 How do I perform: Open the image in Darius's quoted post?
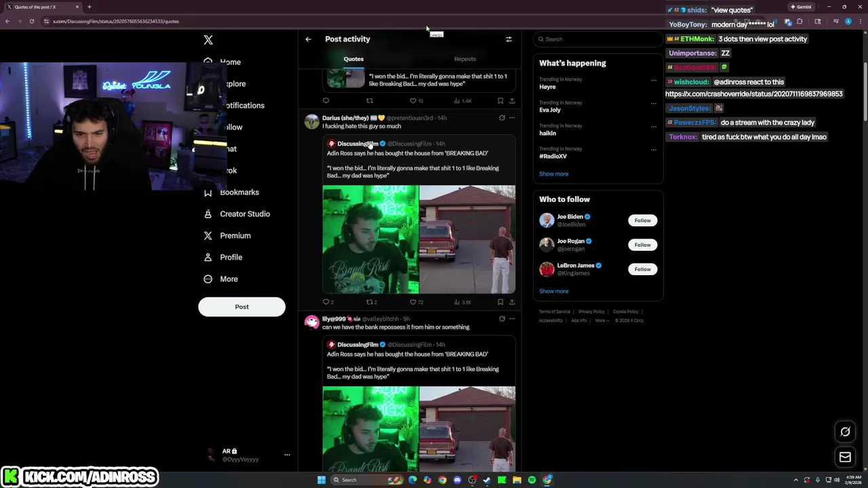point(419,239)
